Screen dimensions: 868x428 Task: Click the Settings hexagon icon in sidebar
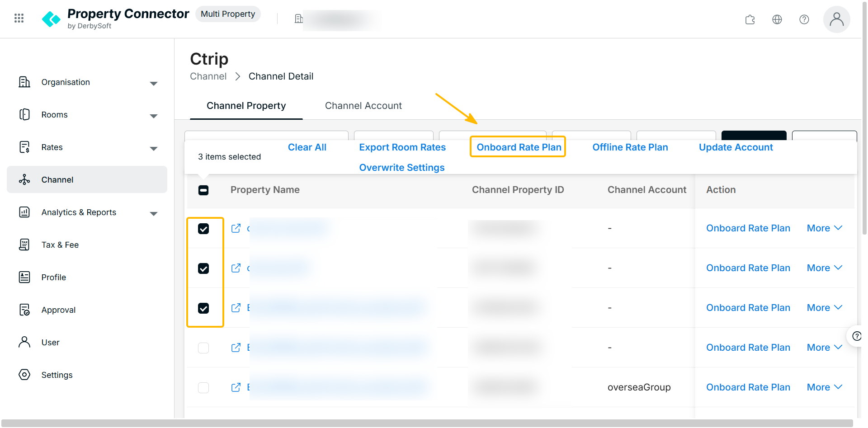tap(24, 375)
